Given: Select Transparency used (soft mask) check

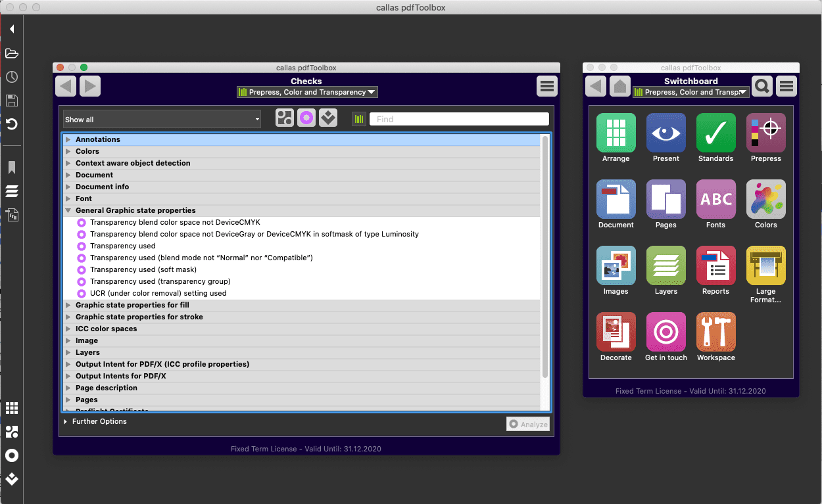Looking at the screenshot, I should click(143, 269).
